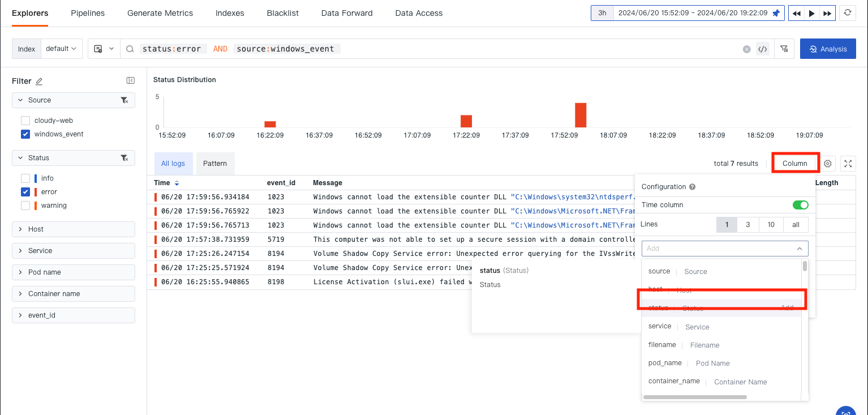Select the 3h time range preset
This screenshot has width=868, height=415.
(603, 13)
